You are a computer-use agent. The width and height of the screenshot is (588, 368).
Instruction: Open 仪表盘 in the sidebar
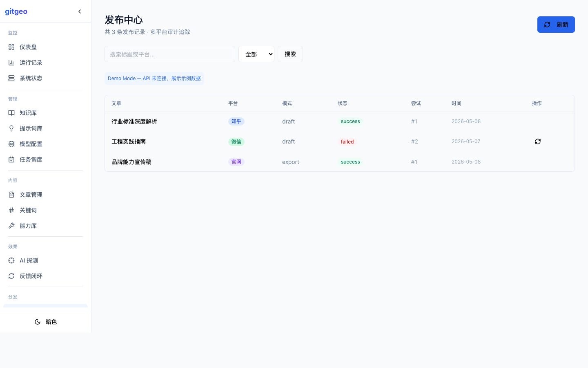(x=45, y=47)
